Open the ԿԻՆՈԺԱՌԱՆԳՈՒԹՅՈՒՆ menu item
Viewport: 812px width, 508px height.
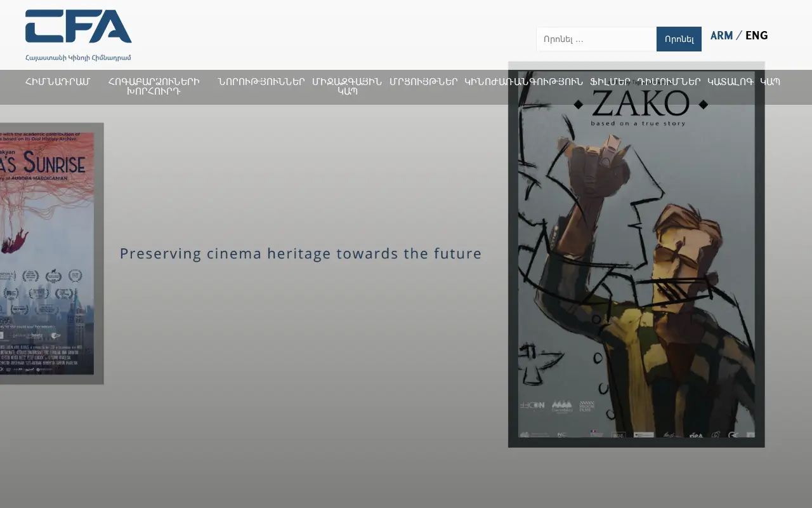(x=523, y=81)
